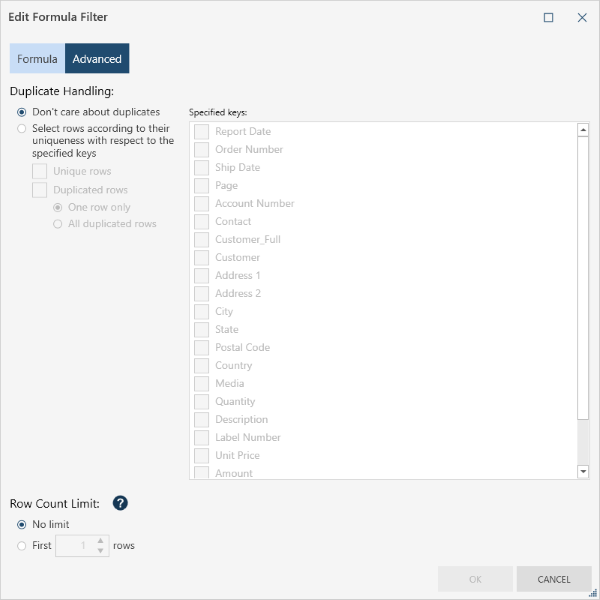Check the Order Number key checkbox
600x600 pixels.
pyautogui.click(x=201, y=150)
